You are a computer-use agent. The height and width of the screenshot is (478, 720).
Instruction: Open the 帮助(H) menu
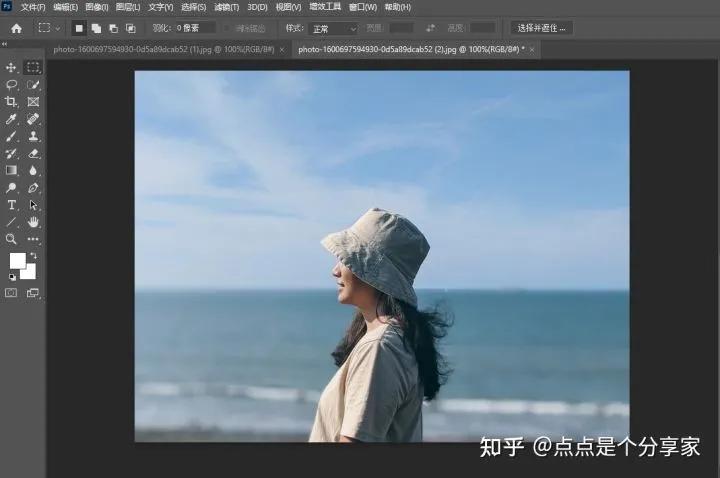click(x=398, y=7)
